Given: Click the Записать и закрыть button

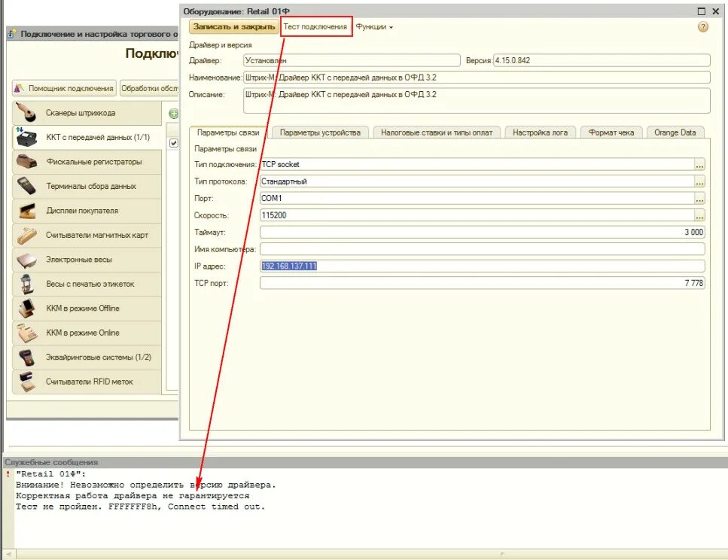Looking at the screenshot, I should click(x=234, y=27).
